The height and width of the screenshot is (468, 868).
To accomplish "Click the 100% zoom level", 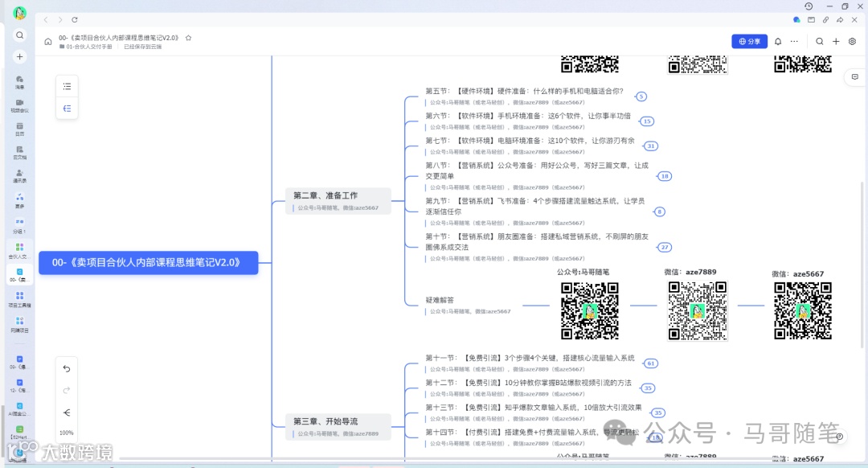I will pos(67,433).
